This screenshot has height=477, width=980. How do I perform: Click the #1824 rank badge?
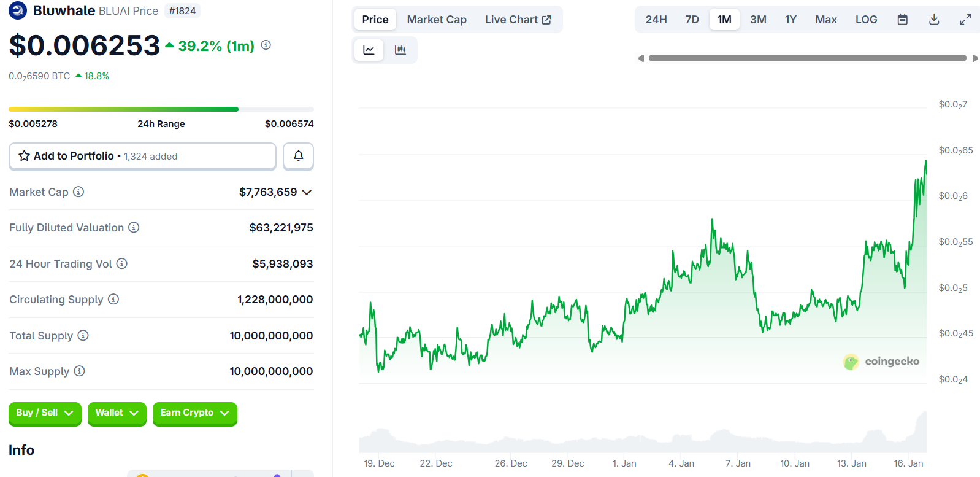182,11
